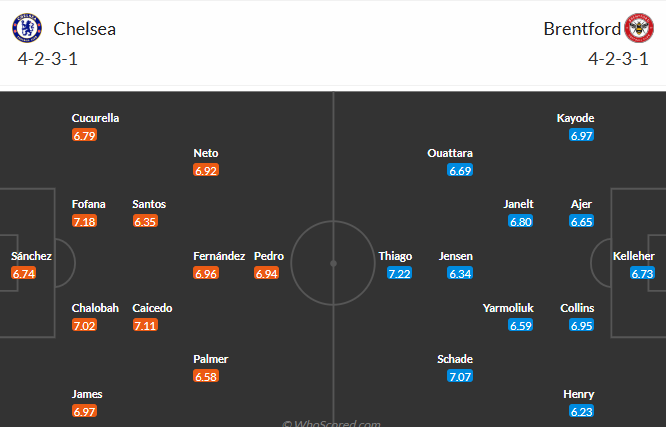Select Jensen's 6.34 rating badge
Screen dimensions: 666x427
point(460,273)
